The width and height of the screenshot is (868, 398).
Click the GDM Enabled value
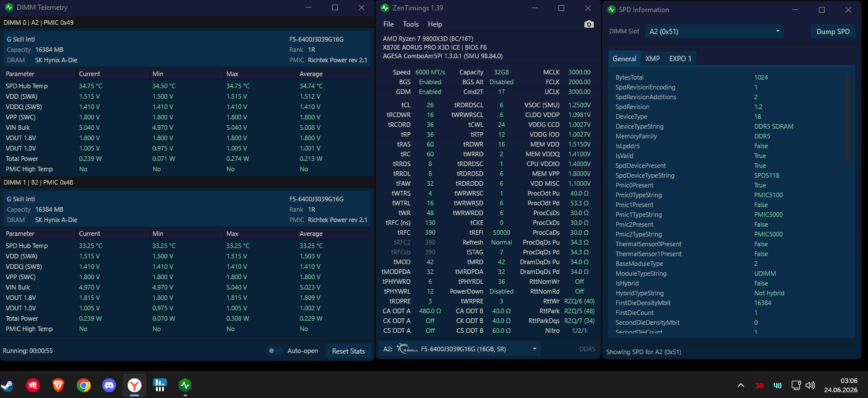(x=430, y=92)
